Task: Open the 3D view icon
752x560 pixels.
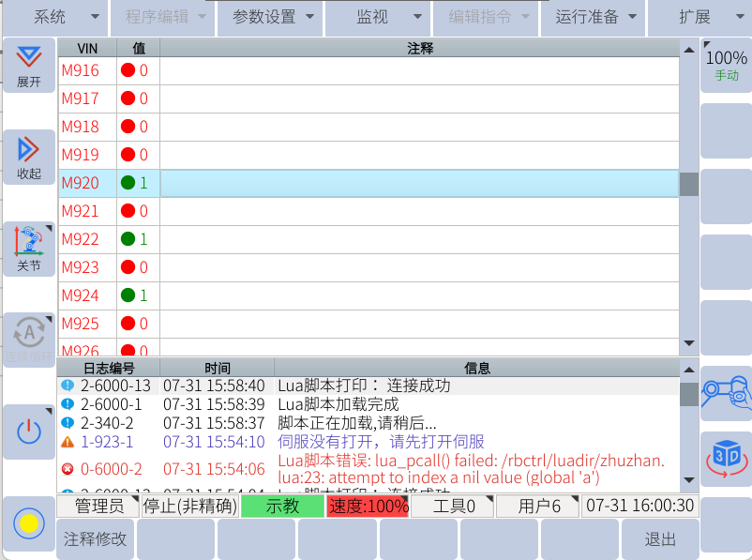Action: [x=726, y=458]
